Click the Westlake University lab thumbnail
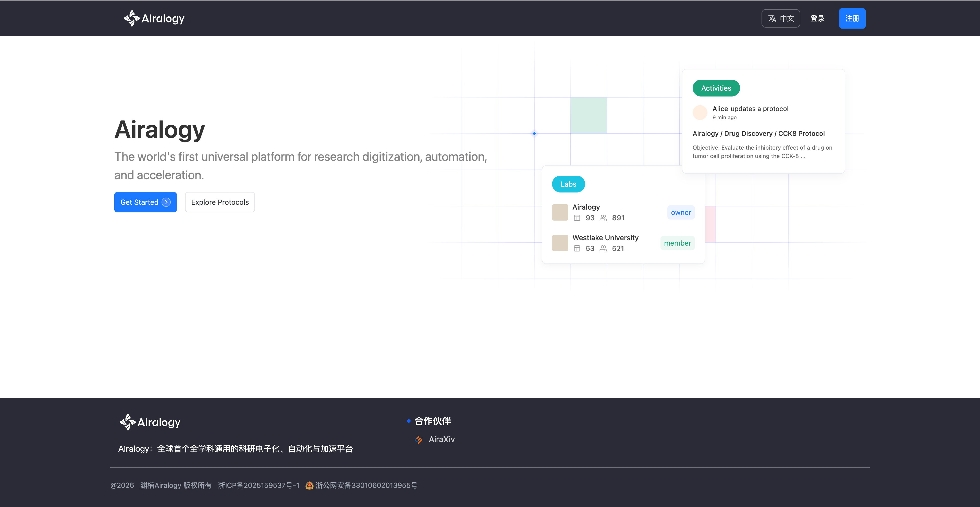This screenshot has height=507, width=980. pos(560,243)
